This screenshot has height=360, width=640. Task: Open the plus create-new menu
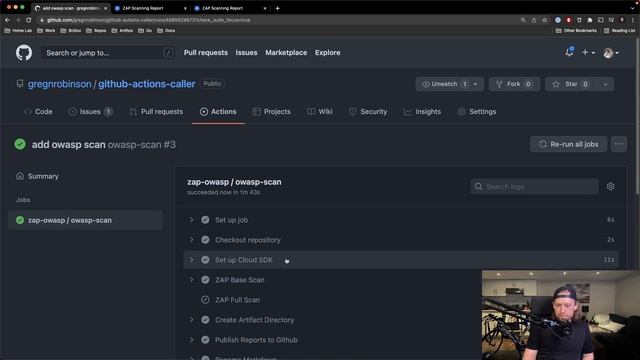point(588,52)
